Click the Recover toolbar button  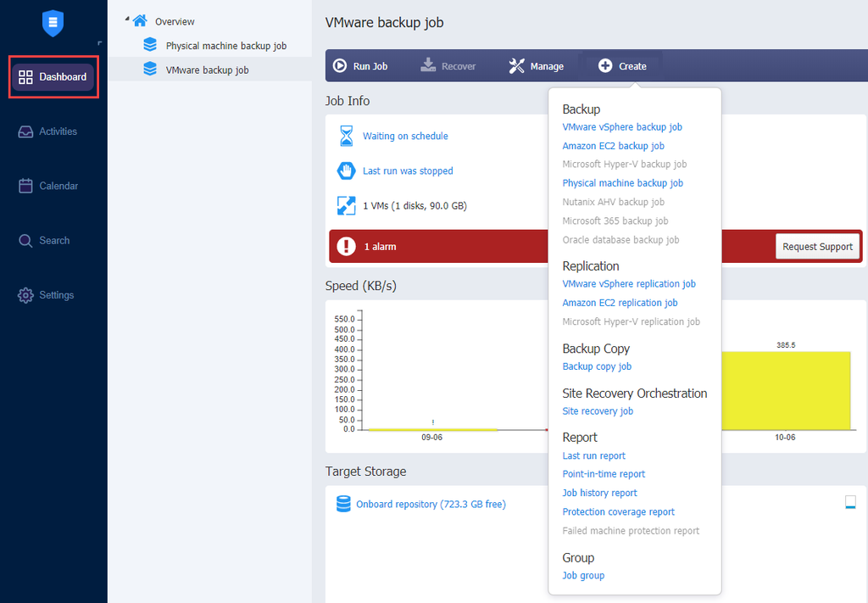448,66
